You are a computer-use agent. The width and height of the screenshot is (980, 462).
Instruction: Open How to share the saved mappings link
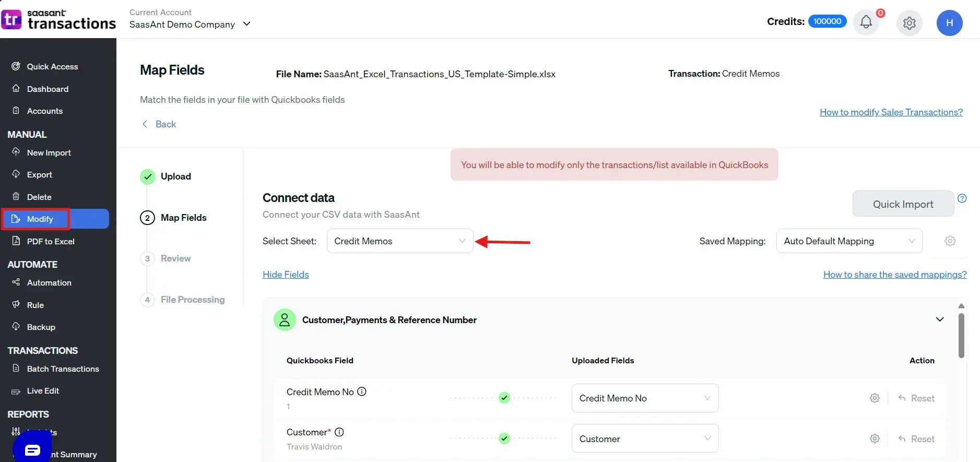(x=895, y=275)
